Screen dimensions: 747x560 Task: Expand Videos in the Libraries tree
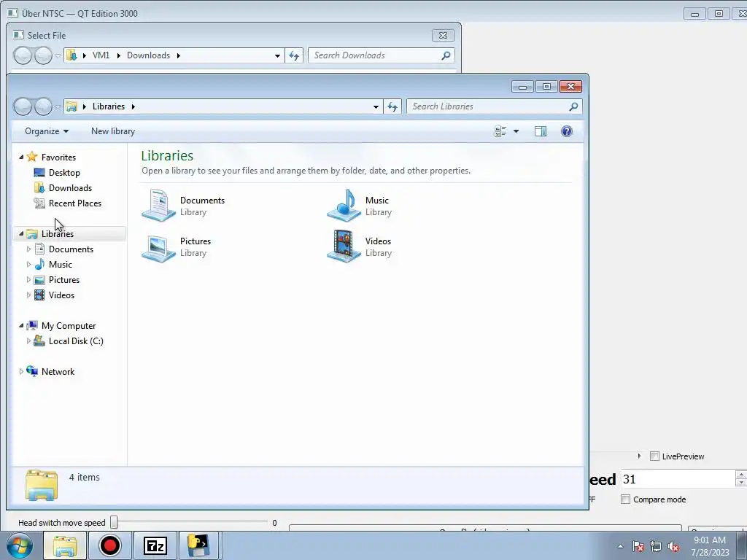point(28,295)
